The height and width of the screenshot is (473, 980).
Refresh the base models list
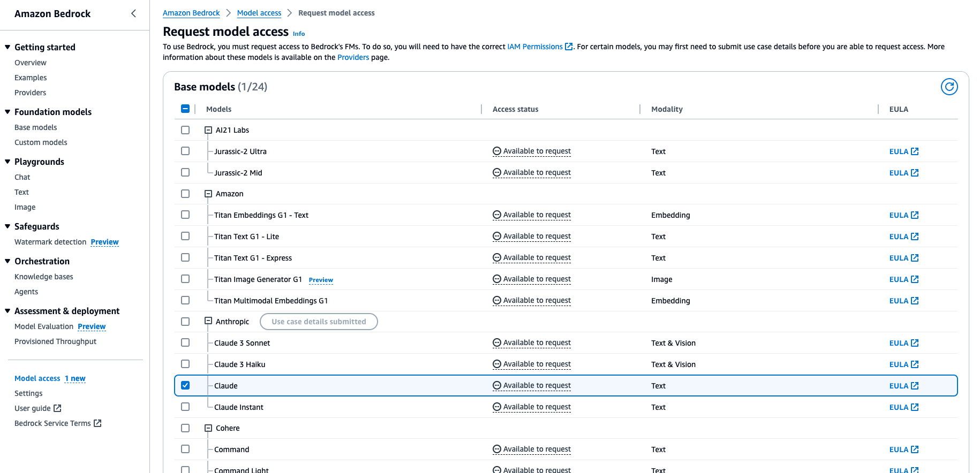click(949, 87)
